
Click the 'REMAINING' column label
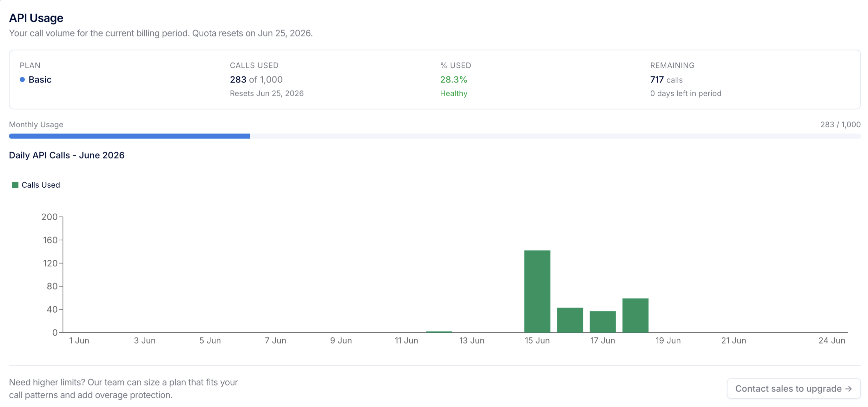[672, 65]
